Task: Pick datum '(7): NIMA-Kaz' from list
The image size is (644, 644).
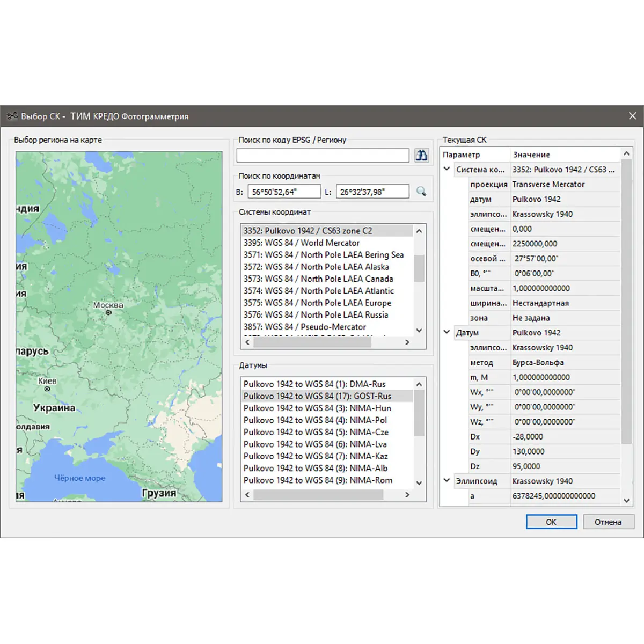Action: click(x=315, y=456)
